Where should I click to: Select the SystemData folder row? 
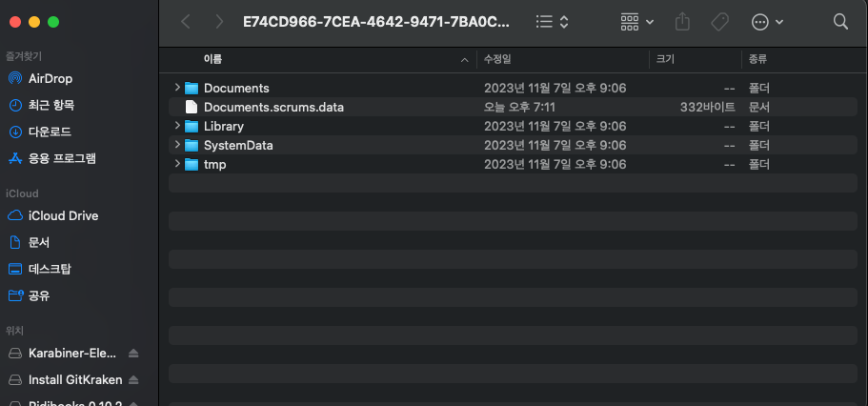[514, 145]
